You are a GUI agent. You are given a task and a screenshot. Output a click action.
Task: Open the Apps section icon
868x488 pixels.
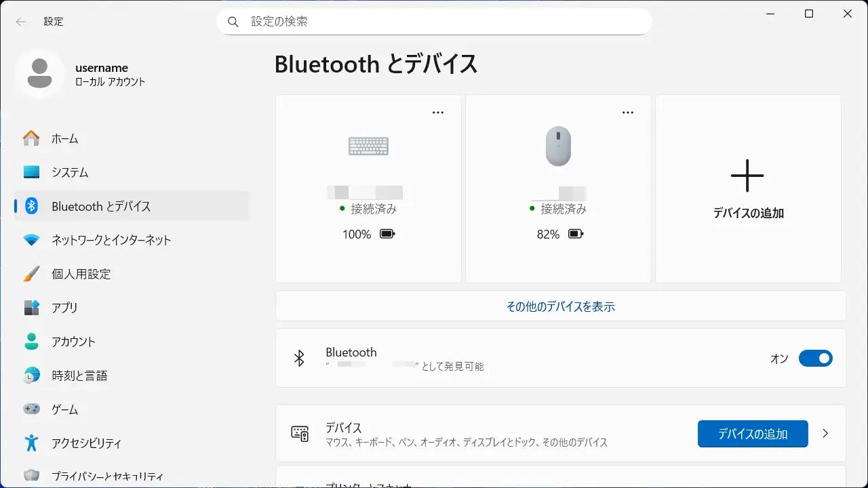pyautogui.click(x=31, y=308)
